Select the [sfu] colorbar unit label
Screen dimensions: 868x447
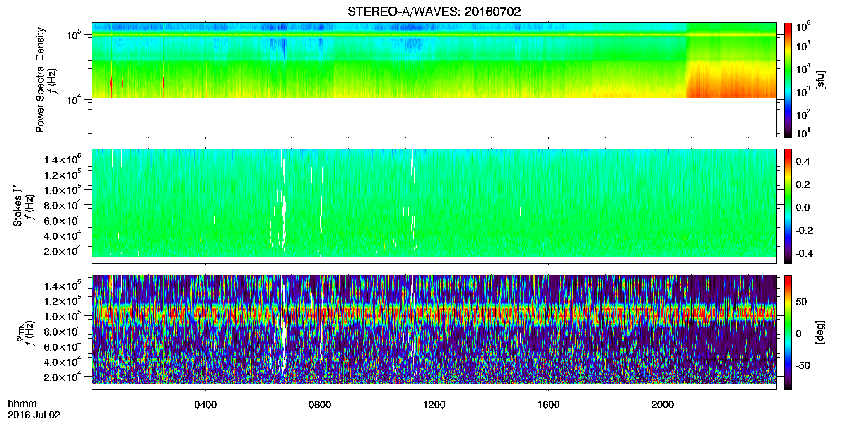(820, 80)
